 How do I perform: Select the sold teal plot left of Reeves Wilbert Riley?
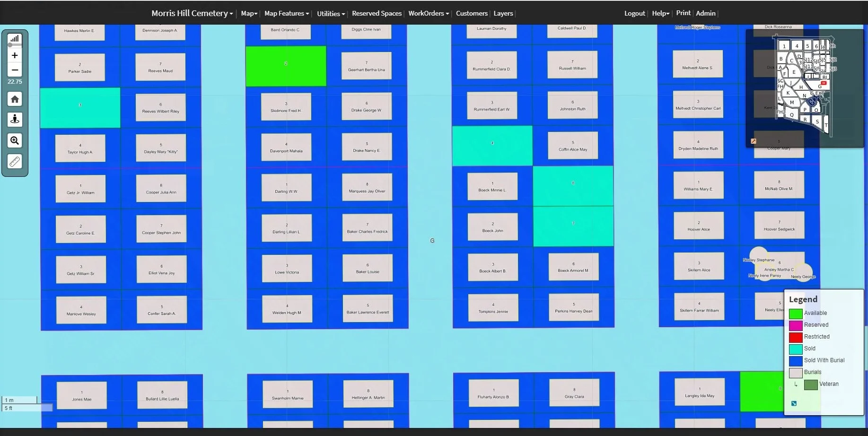coord(80,108)
